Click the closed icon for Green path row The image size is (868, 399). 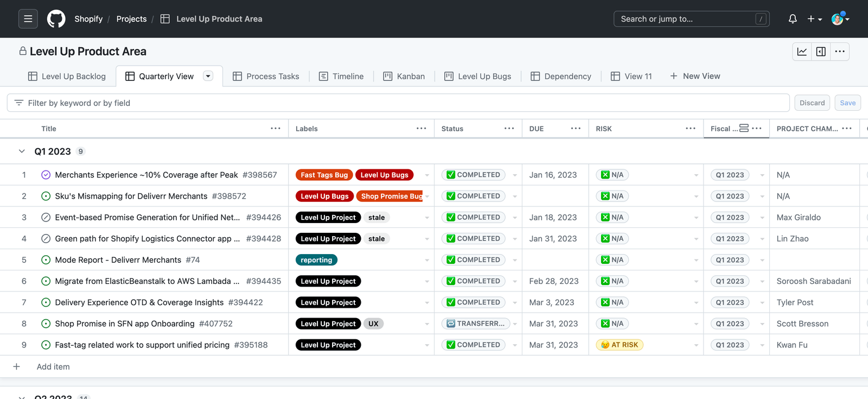(x=46, y=239)
